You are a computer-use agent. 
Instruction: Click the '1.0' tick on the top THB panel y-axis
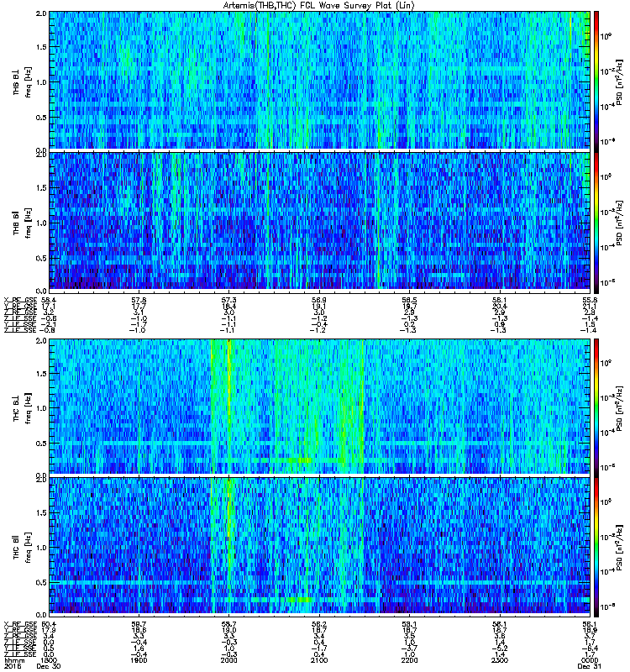(41, 82)
